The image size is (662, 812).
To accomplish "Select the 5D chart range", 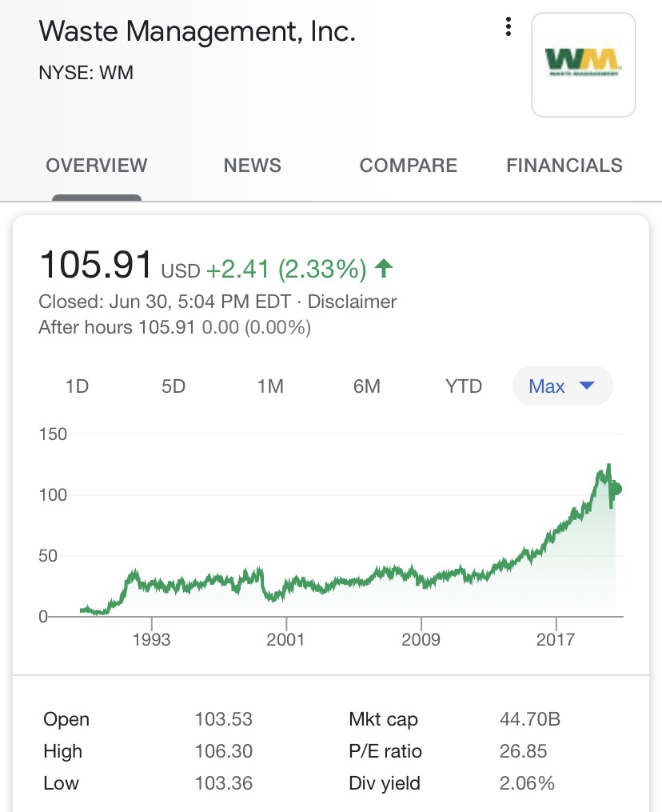I will coord(173,386).
